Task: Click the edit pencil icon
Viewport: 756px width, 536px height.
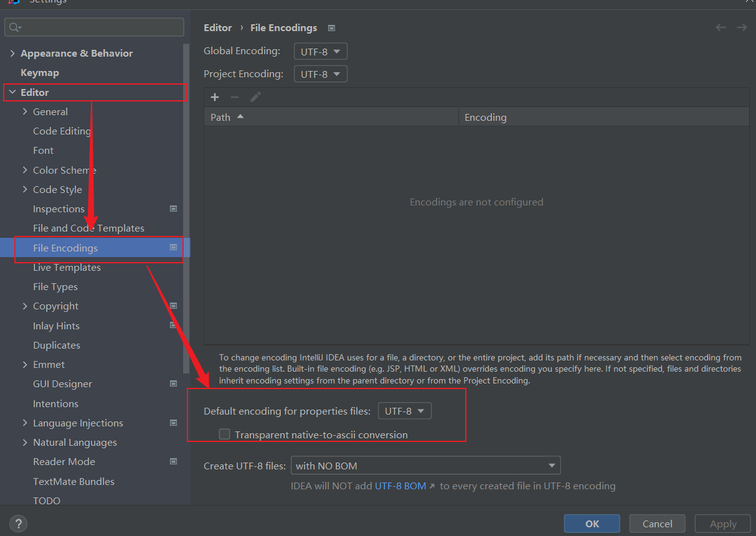Action: pos(255,97)
